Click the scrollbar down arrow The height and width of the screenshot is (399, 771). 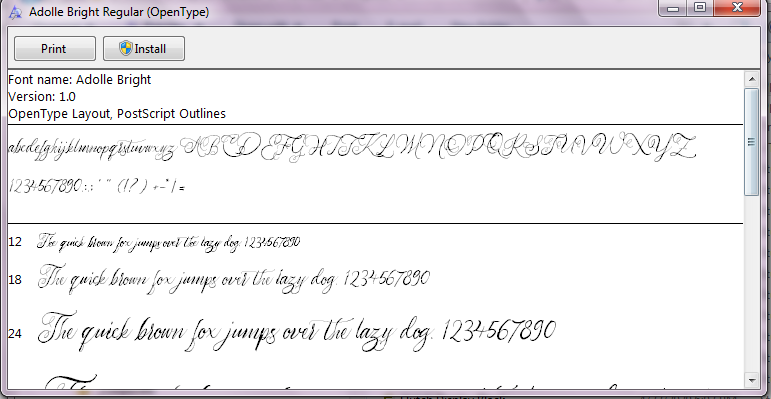click(752, 380)
